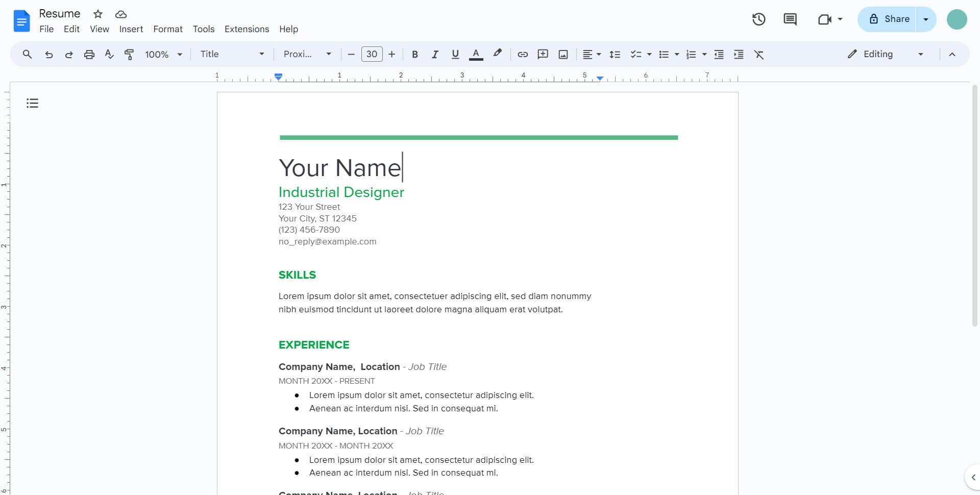Screen dimensions: 980x495
Task: Insert an image
Action: [x=563, y=54]
